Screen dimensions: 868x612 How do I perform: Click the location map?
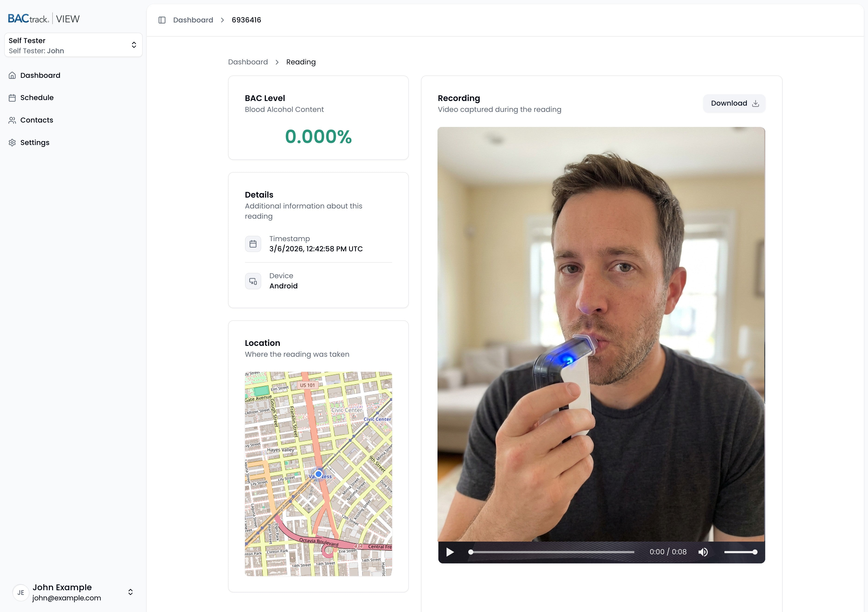point(318,474)
